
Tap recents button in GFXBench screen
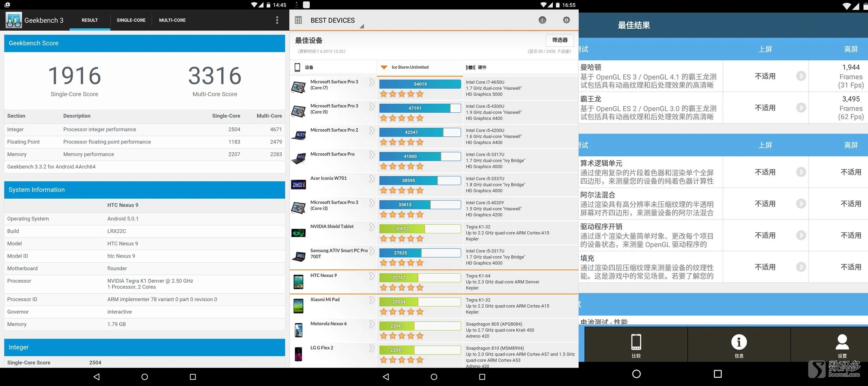pyautogui.click(x=718, y=374)
